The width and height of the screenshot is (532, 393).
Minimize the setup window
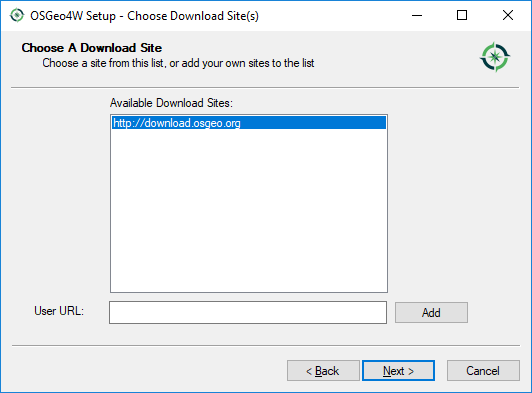click(x=417, y=16)
